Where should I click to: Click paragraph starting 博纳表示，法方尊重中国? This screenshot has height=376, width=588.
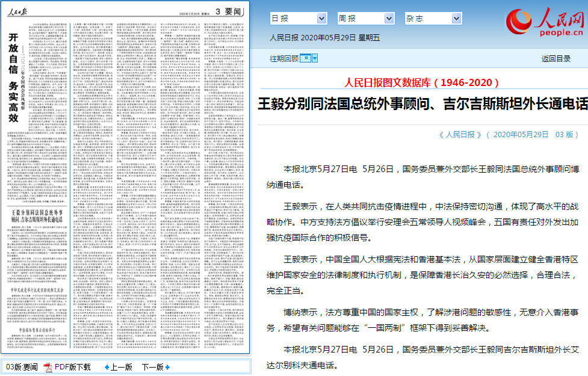pos(422,320)
